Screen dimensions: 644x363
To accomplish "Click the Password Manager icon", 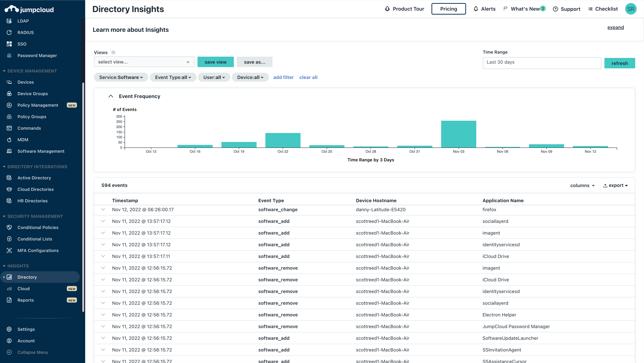I will 9,55.
